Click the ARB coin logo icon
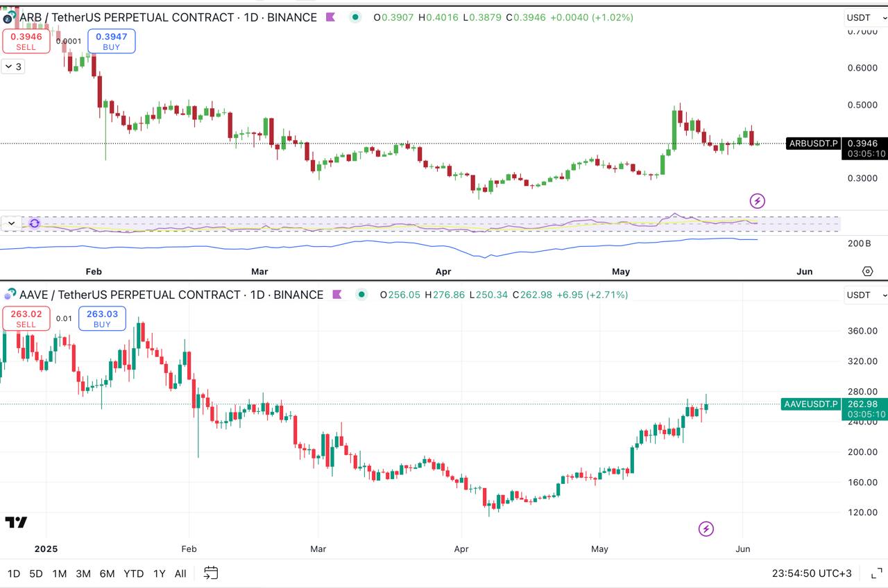Screen dimensions: 888x588 pyautogui.click(x=9, y=17)
